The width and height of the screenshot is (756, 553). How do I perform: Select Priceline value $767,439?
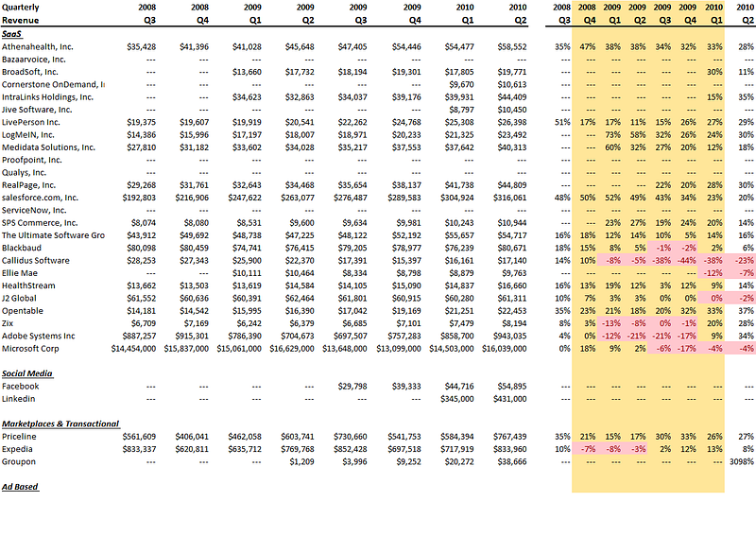click(x=510, y=437)
